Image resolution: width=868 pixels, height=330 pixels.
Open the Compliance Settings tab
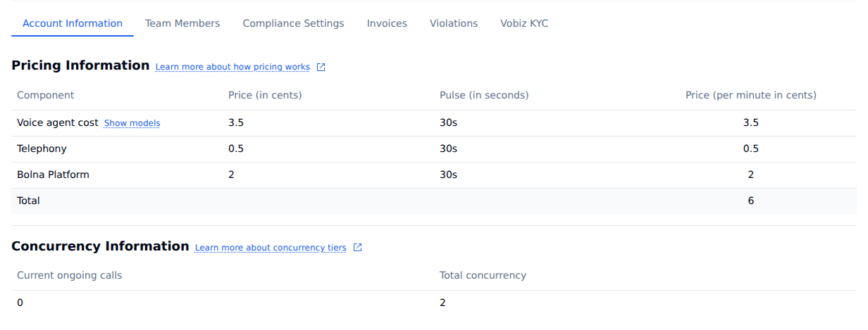[293, 23]
